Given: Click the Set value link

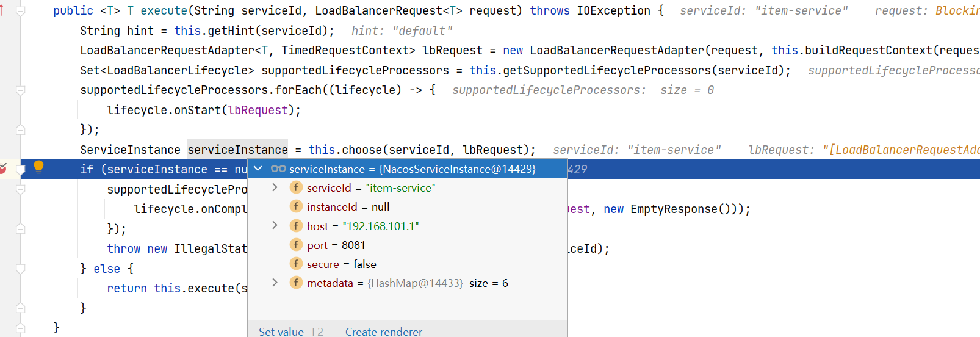Looking at the screenshot, I should tap(281, 332).
